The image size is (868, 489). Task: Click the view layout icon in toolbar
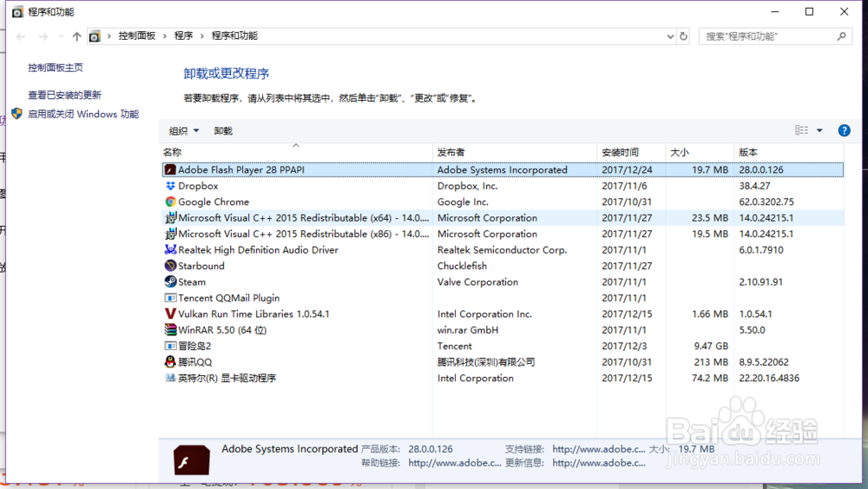[x=801, y=130]
